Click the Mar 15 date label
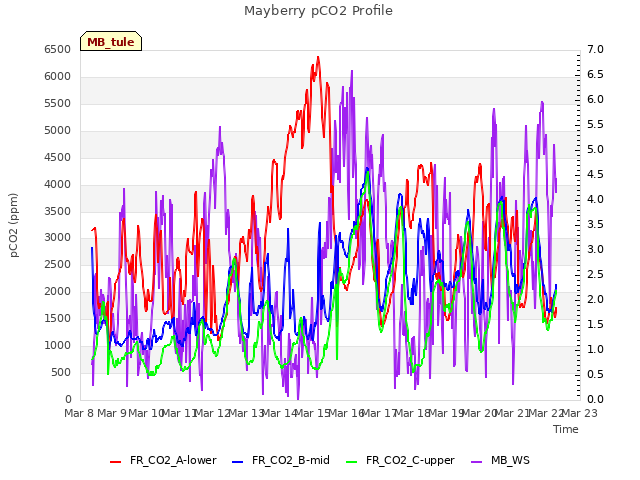The height and width of the screenshot is (480, 640). click(313, 413)
